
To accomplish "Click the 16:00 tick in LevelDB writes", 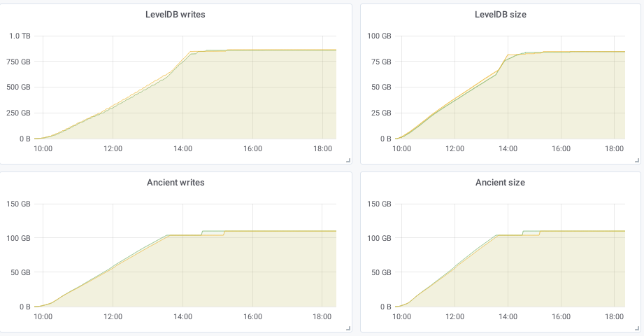I will point(252,148).
